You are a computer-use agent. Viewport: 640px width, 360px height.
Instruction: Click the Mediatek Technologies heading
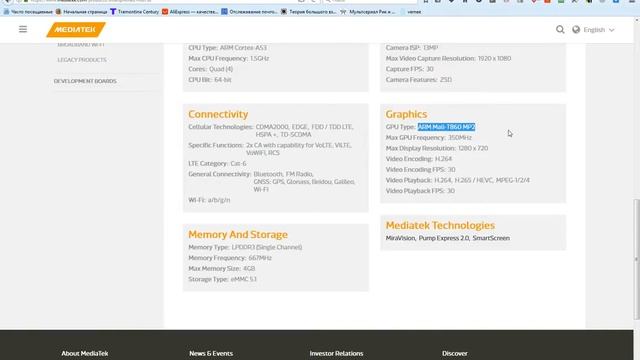click(x=440, y=225)
